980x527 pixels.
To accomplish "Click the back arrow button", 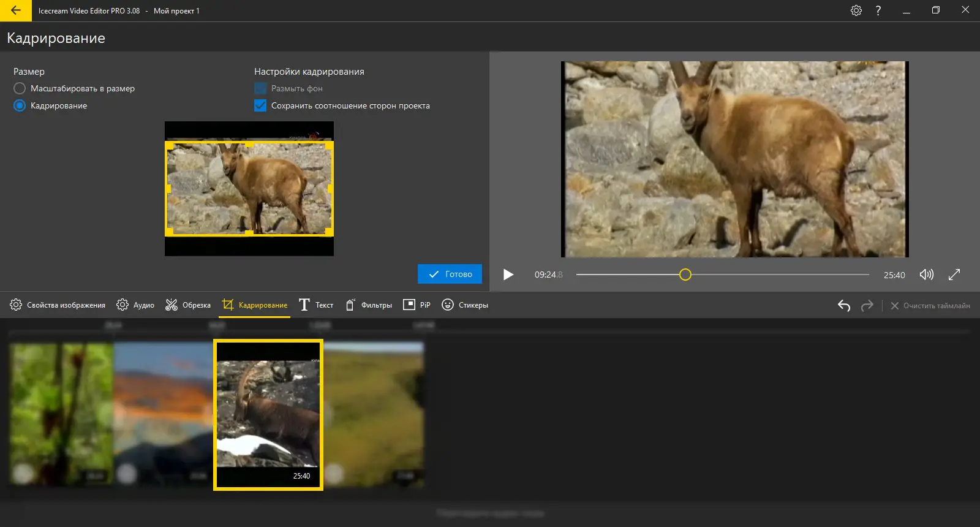I will click(16, 10).
